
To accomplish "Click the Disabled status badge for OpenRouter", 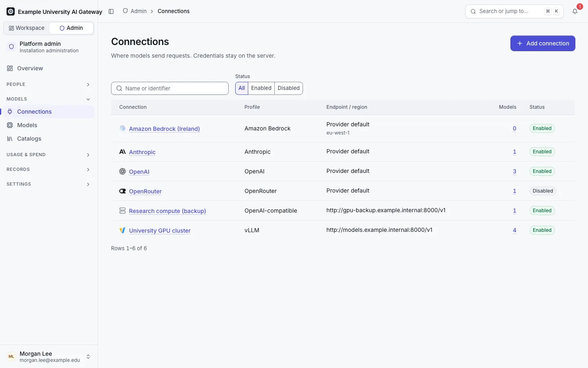I will (x=543, y=191).
